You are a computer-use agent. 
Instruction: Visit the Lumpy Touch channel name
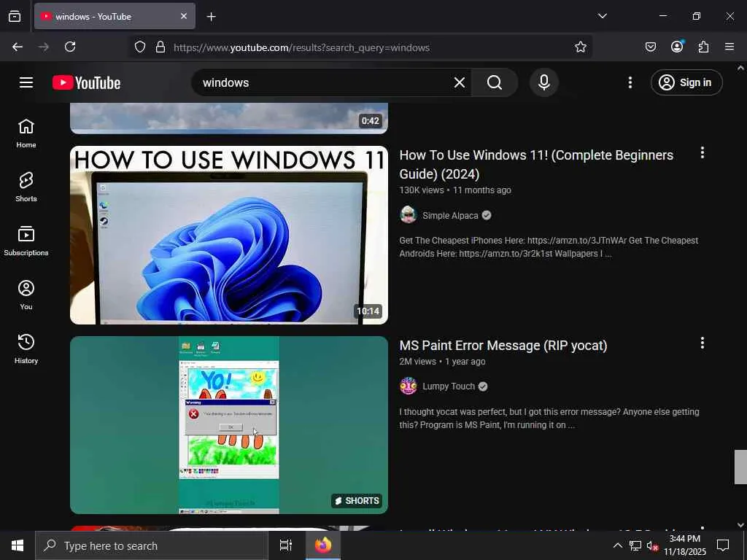[x=449, y=386]
